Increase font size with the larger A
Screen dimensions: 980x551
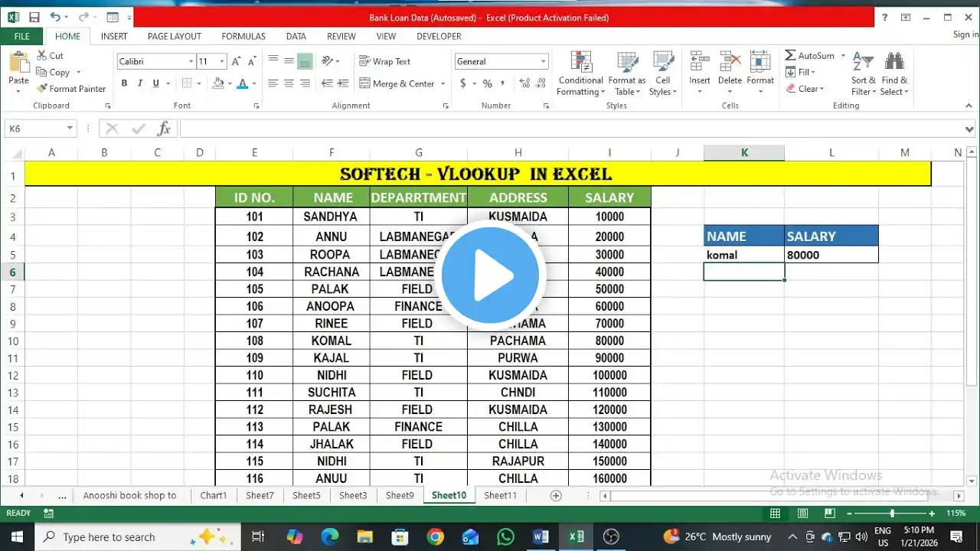(237, 61)
